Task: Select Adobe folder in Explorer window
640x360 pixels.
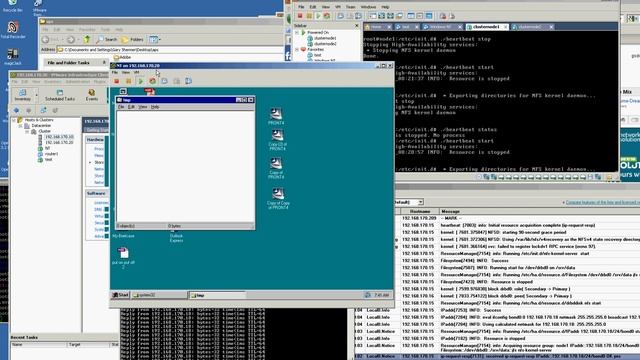Action: (x=122, y=58)
